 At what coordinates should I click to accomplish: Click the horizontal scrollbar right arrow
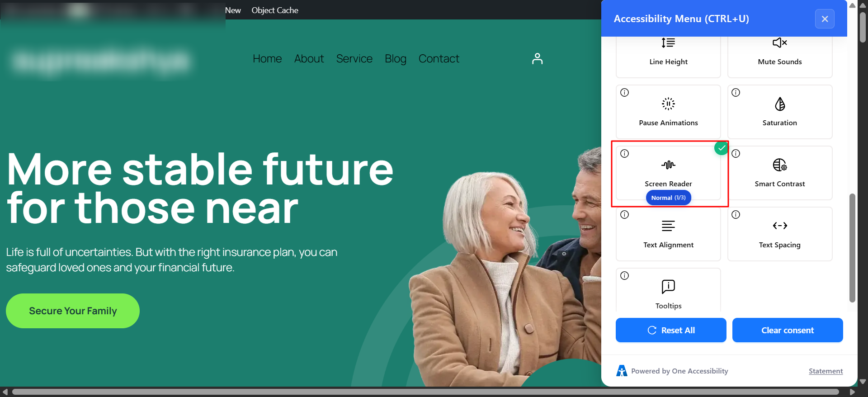(x=853, y=392)
